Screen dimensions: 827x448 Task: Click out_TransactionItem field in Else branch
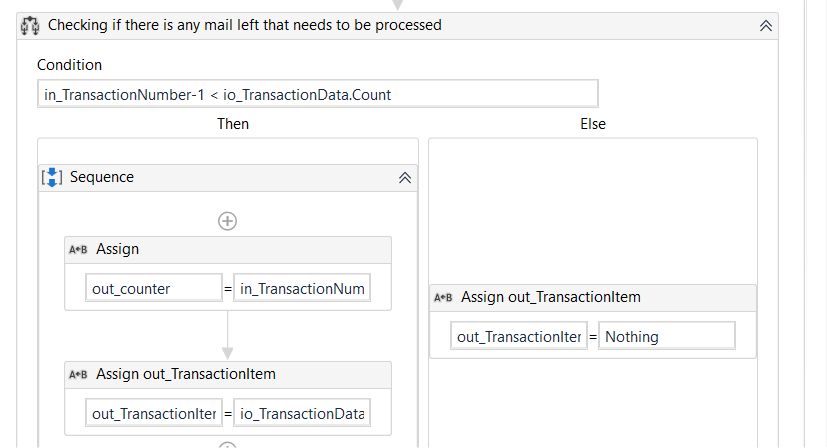point(519,337)
